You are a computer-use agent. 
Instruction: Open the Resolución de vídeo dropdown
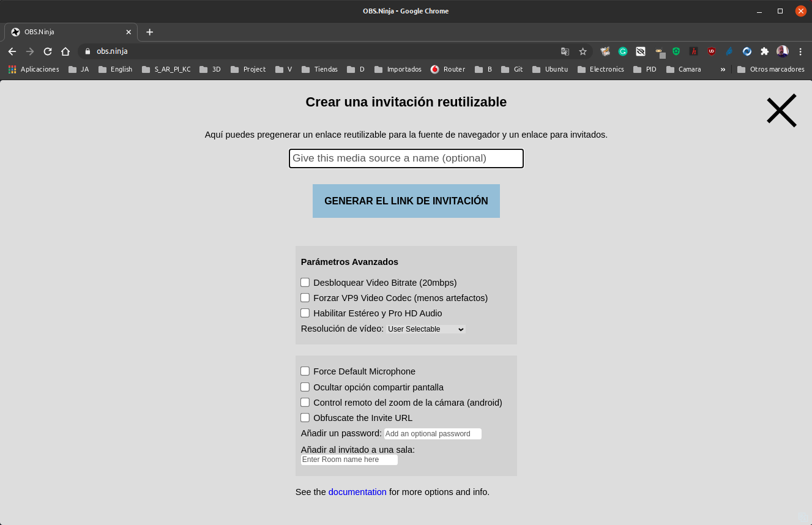tap(426, 329)
